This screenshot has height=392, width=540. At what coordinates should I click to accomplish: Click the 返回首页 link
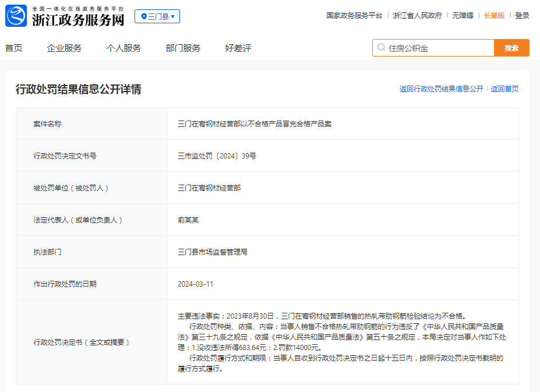pos(504,89)
